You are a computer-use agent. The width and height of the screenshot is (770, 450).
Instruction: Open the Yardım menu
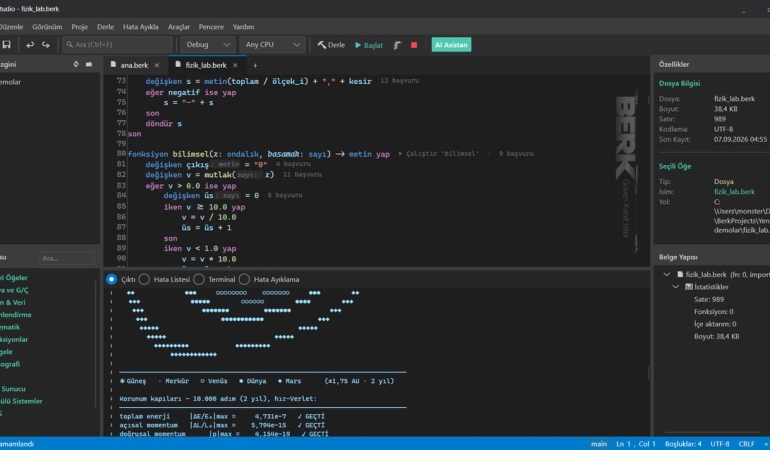click(243, 27)
